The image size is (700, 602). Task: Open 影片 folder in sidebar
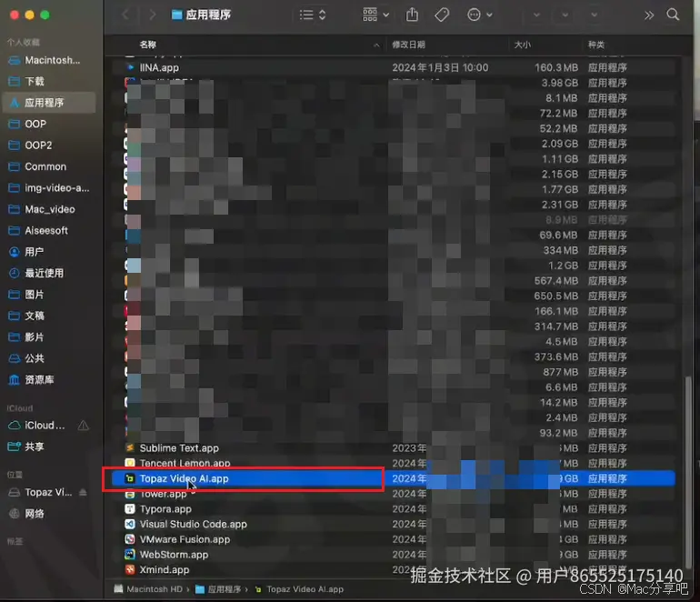pos(49,337)
